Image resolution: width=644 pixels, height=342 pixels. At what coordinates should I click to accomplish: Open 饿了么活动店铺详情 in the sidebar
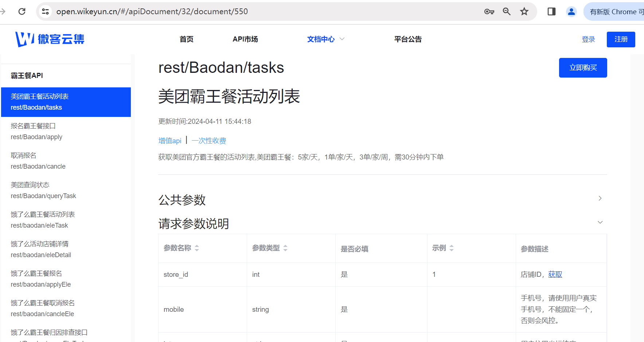tap(66, 249)
